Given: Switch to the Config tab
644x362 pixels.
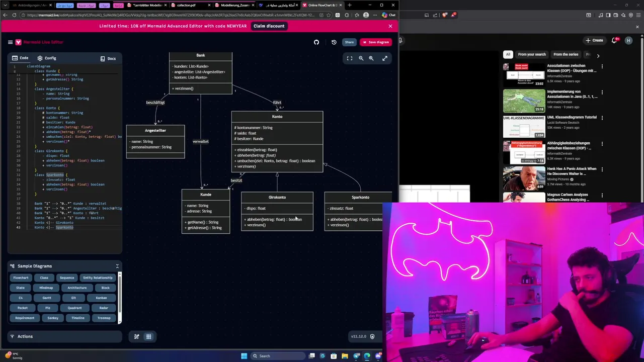Looking at the screenshot, I should 46,58.
